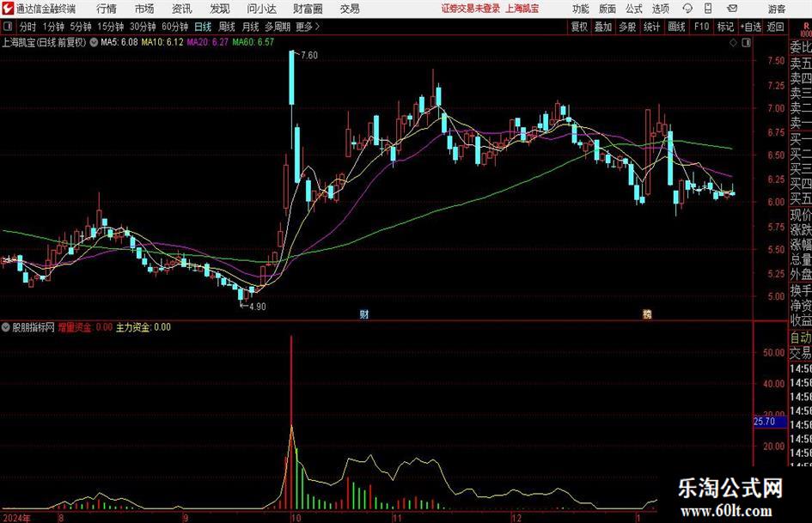Click the 复权 toolbar button
The height and width of the screenshot is (523, 812).
579,27
